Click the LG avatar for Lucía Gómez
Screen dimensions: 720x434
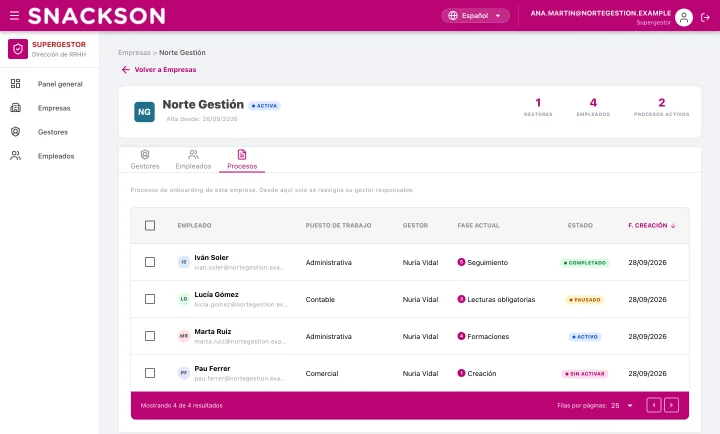pos(184,299)
